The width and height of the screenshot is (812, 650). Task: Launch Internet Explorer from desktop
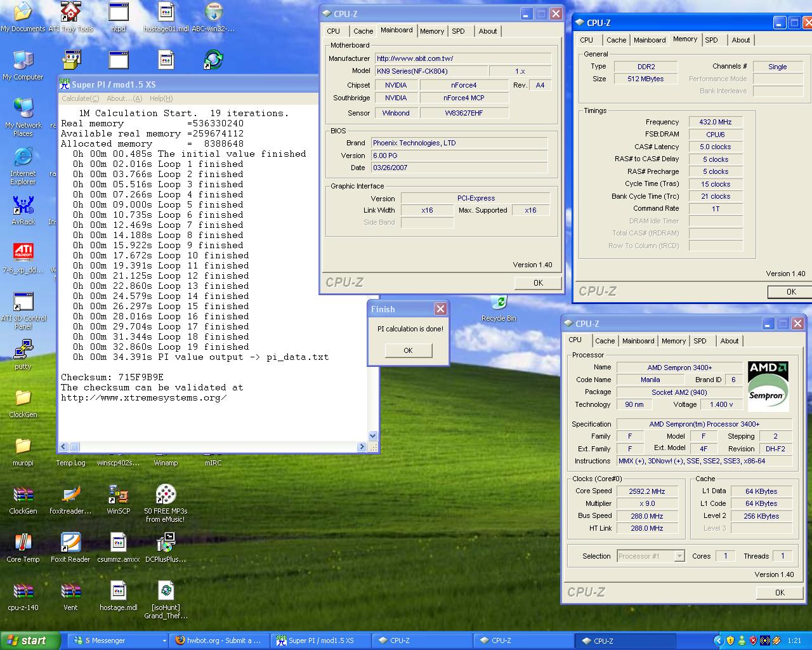(x=23, y=166)
